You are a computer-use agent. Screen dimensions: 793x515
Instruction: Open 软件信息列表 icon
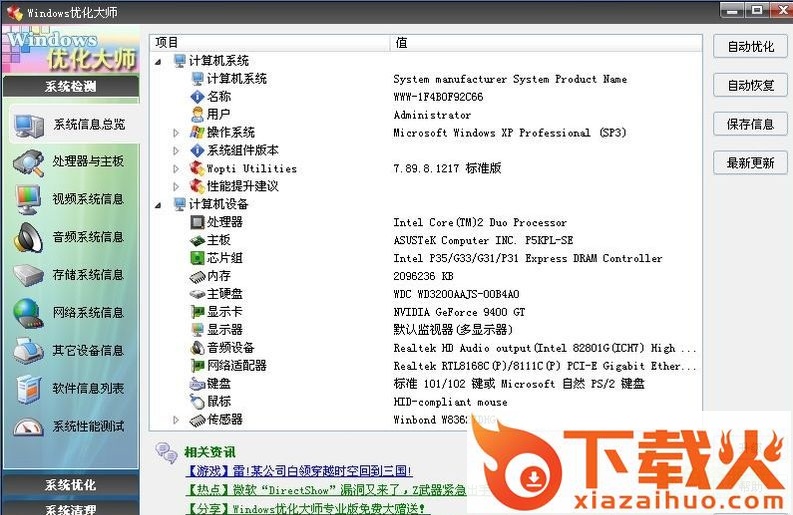28,389
